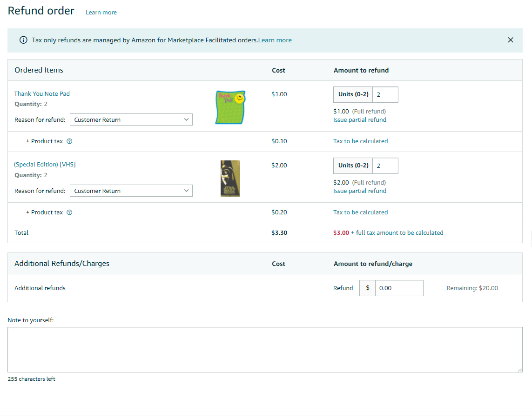Click units field for Thank You Note Pad

[x=385, y=94]
